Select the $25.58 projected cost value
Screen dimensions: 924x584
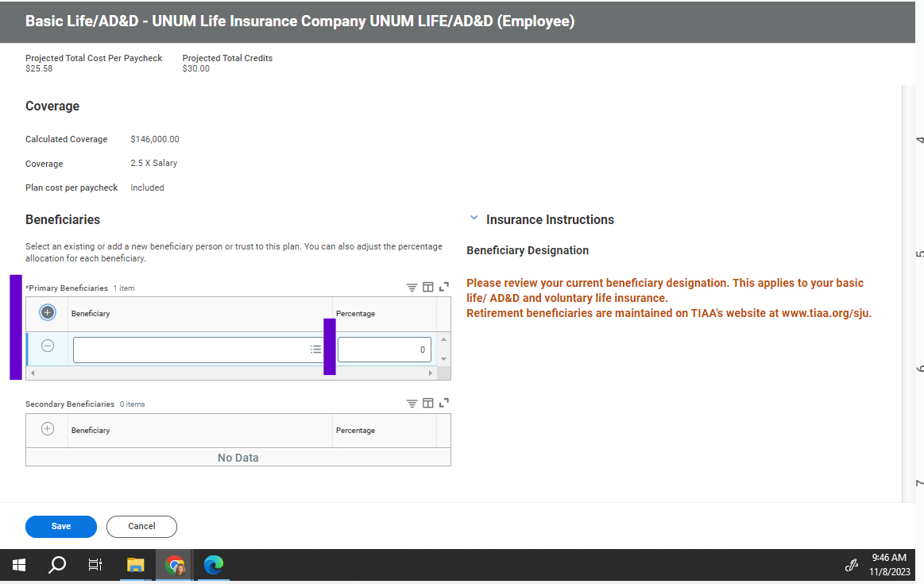click(x=39, y=68)
